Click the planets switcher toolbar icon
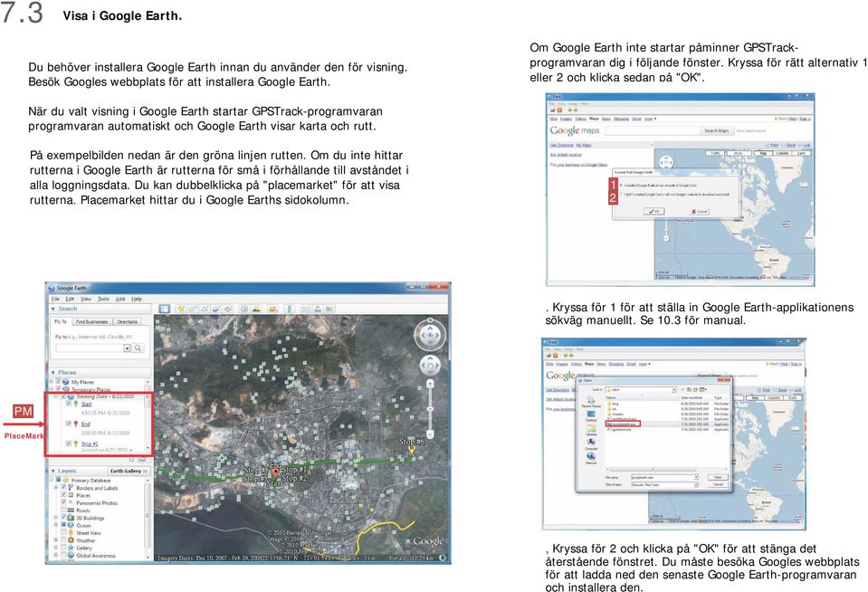This screenshot has height=592, width=868. coord(273,309)
